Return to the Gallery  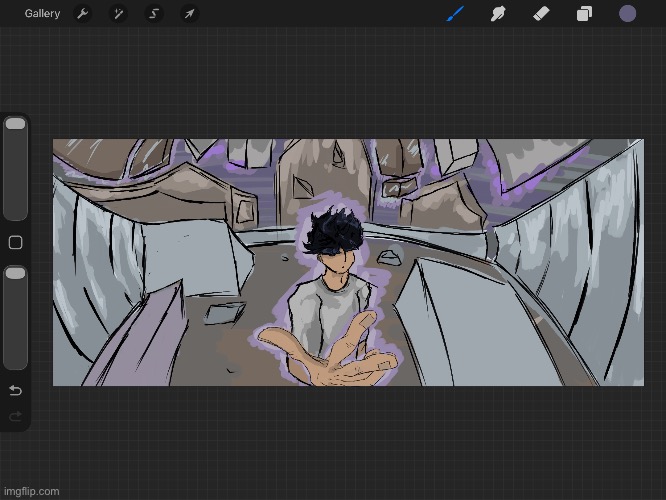pos(42,14)
